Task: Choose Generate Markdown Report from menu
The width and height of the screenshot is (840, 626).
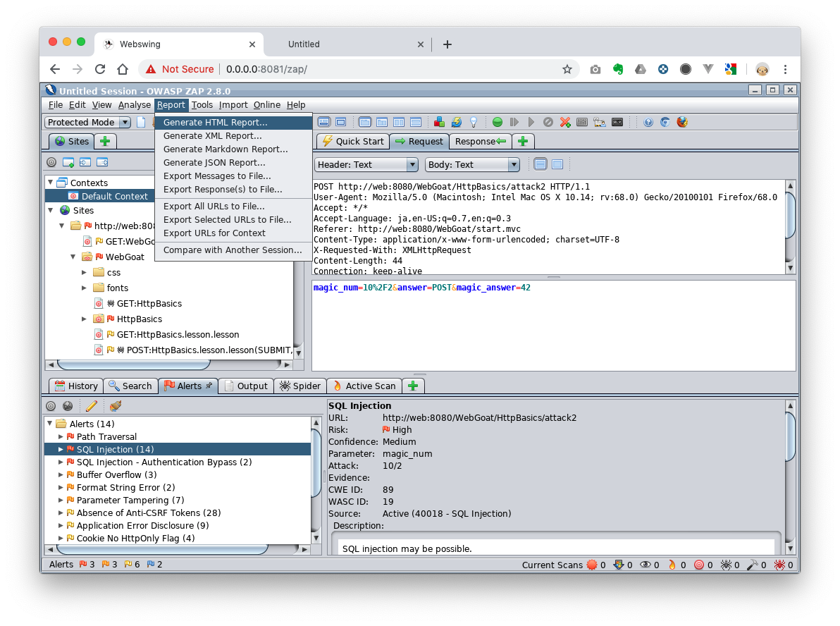Action: 233,149
